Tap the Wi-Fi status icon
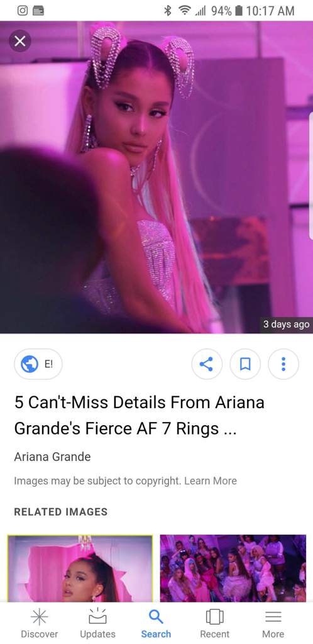The height and width of the screenshot is (644, 313). pos(184,11)
